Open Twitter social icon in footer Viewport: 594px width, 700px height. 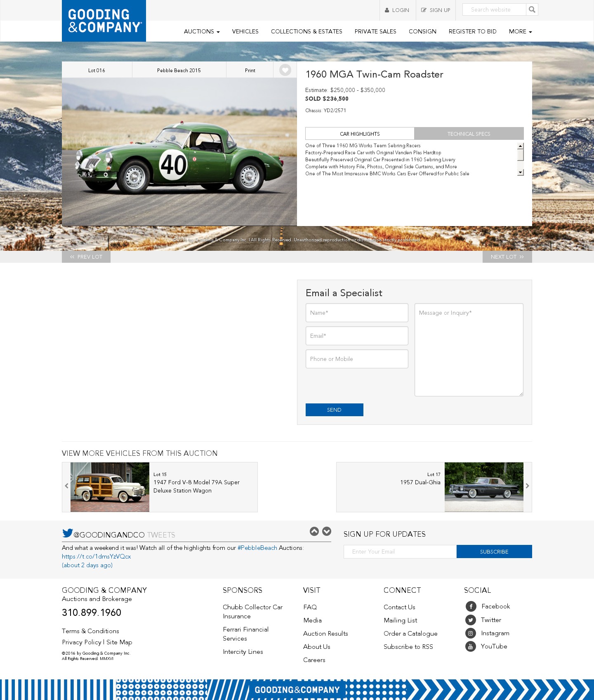(x=471, y=620)
